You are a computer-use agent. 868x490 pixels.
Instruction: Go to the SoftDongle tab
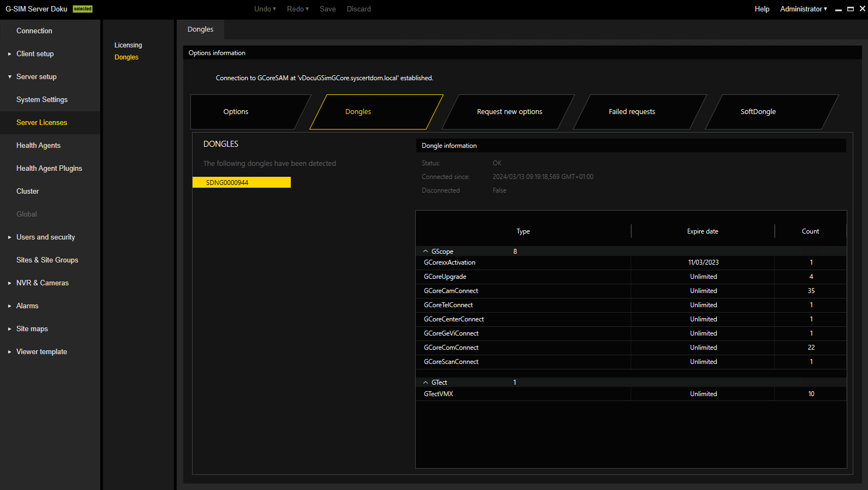[758, 112]
